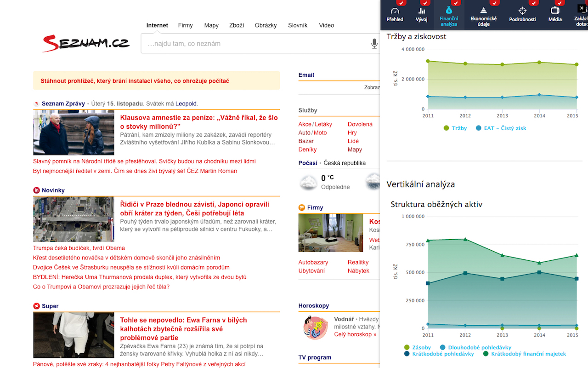Click the Prague street crater article thumbnail
This screenshot has width=588, height=368.
(73, 219)
